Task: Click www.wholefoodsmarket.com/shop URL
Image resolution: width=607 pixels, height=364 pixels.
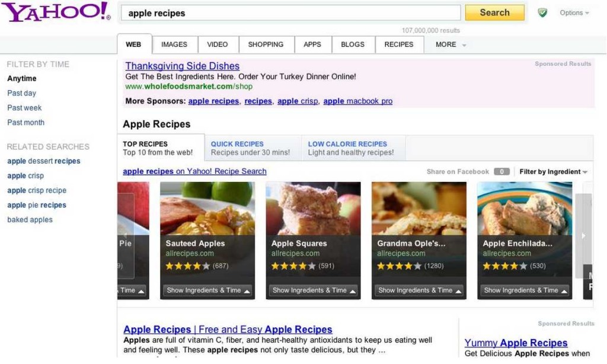Action: 189,87
